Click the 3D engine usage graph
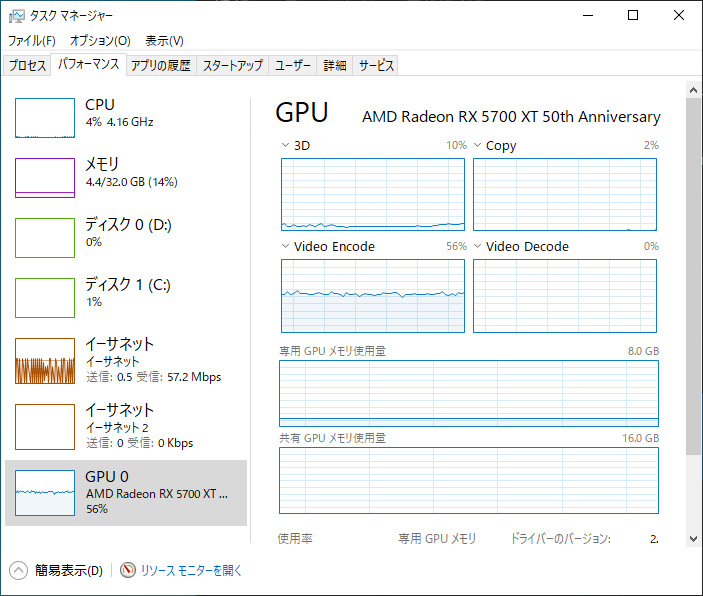The height and width of the screenshot is (596, 703). tap(373, 194)
